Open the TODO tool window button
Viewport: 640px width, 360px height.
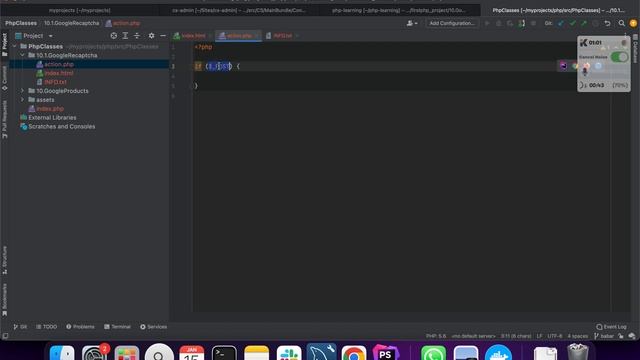point(47,327)
